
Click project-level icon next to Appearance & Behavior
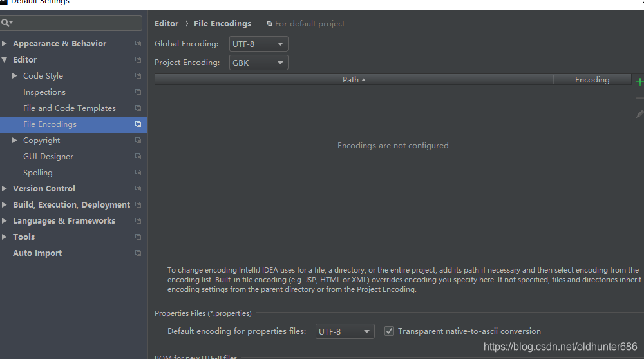coord(138,44)
